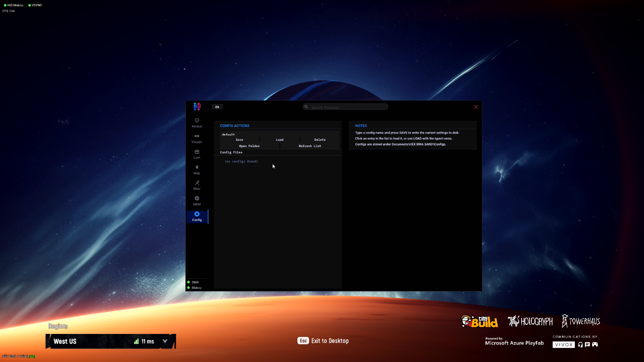Click the Makcu status dot in the sidebar footer

(x=189, y=288)
